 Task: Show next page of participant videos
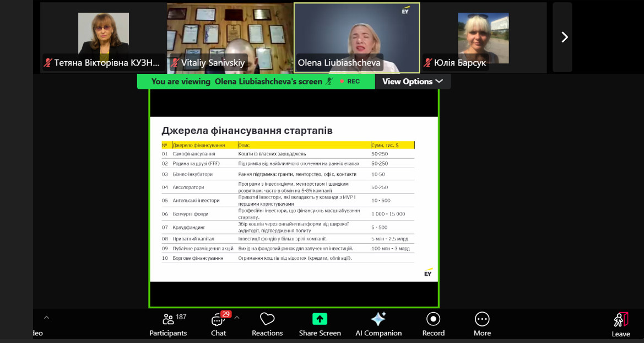point(563,37)
